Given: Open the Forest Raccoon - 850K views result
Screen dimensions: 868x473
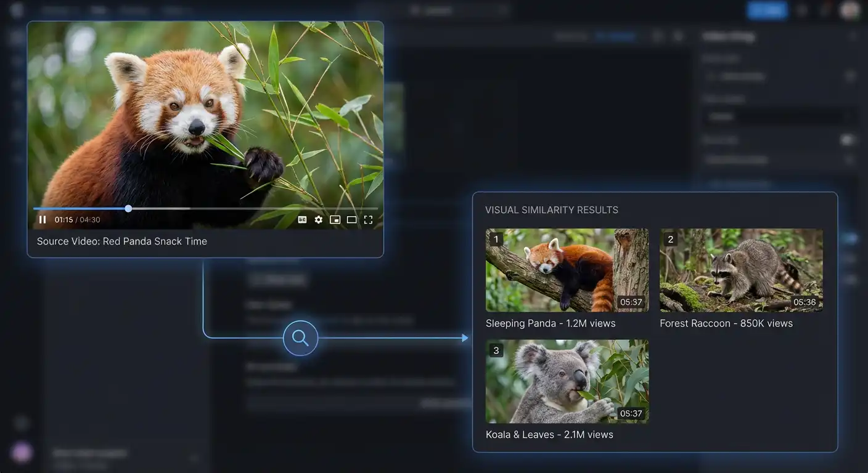Looking at the screenshot, I should tap(741, 270).
